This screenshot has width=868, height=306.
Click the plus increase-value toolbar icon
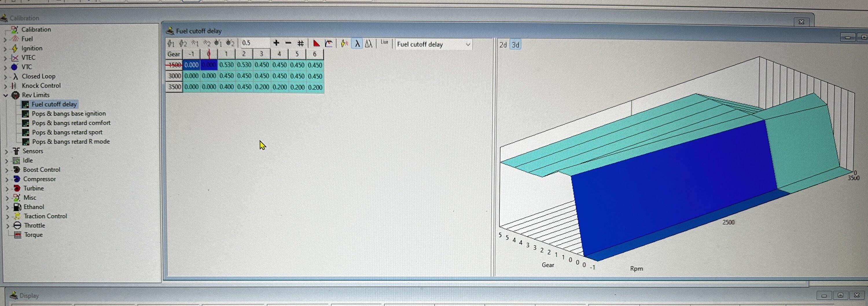tap(276, 43)
